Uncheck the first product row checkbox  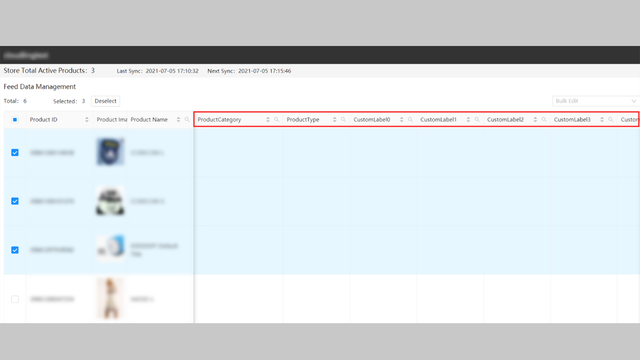15,153
